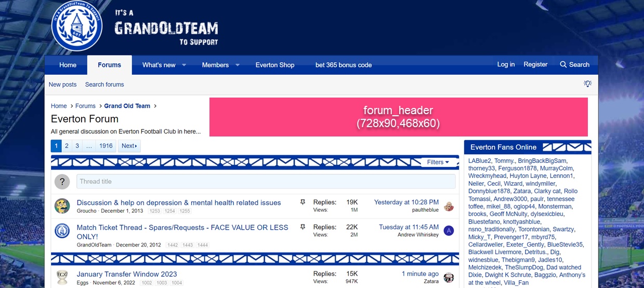Viewport: 644px width, 288px height.
Task: Expand the What's new dropdown arrow
Action: pyautogui.click(x=184, y=65)
